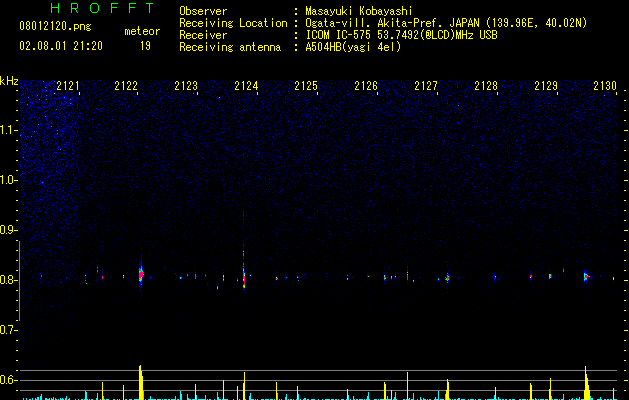Click the 1.1 kHz axis label
629x400 pixels.
click(8, 130)
